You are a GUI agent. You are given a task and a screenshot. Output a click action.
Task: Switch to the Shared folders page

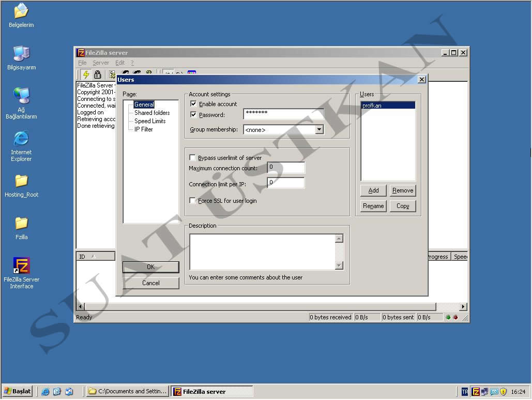coord(152,113)
